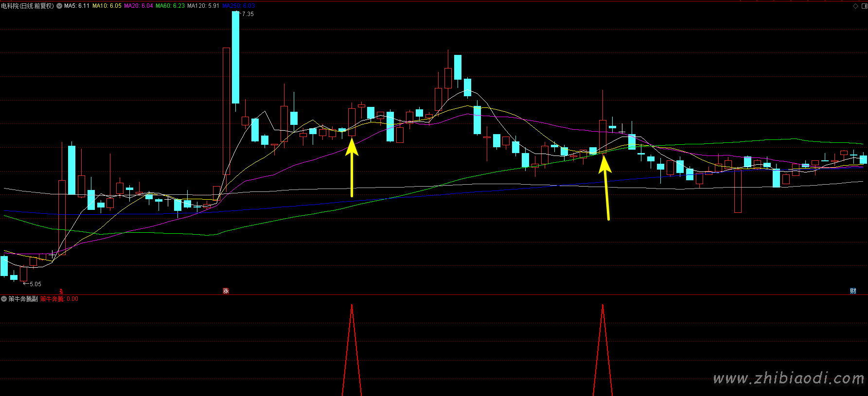Viewport: 868px width, 396px height.
Task: Select the magenta MA20 label
Action: click(139, 6)
